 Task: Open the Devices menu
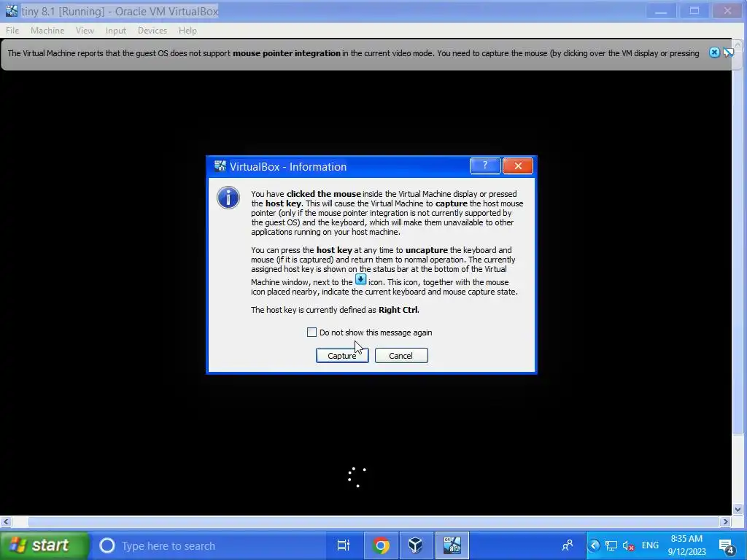tap(152, 31)
